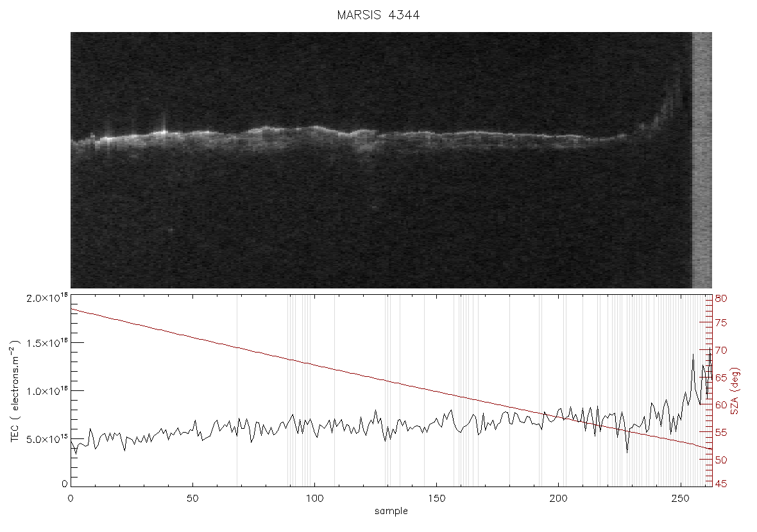Click the MARSIS 4344 plot title

pyautogui.click(x=378, y=15)
